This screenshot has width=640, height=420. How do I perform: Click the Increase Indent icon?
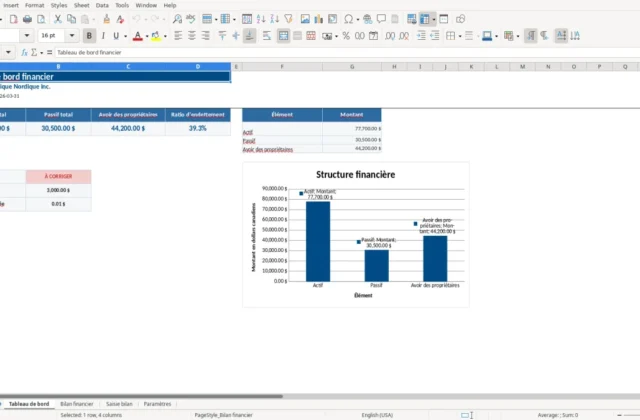click(x=421, y=36)
